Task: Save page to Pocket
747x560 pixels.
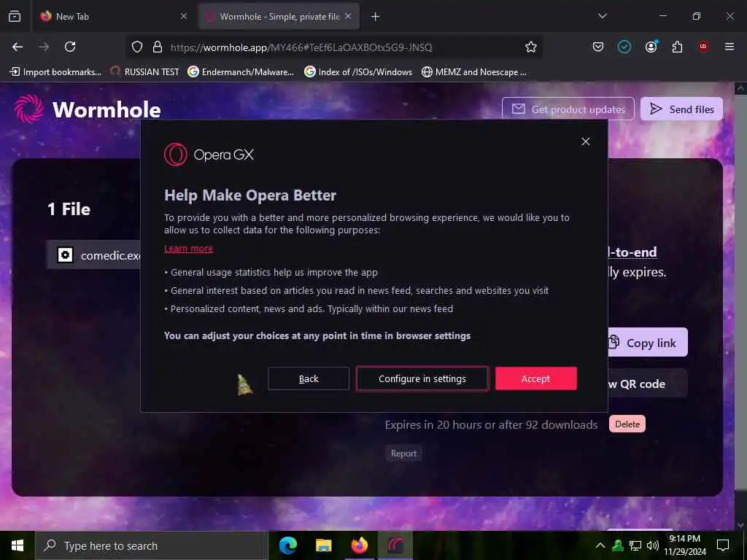Action: click(598, 47)
